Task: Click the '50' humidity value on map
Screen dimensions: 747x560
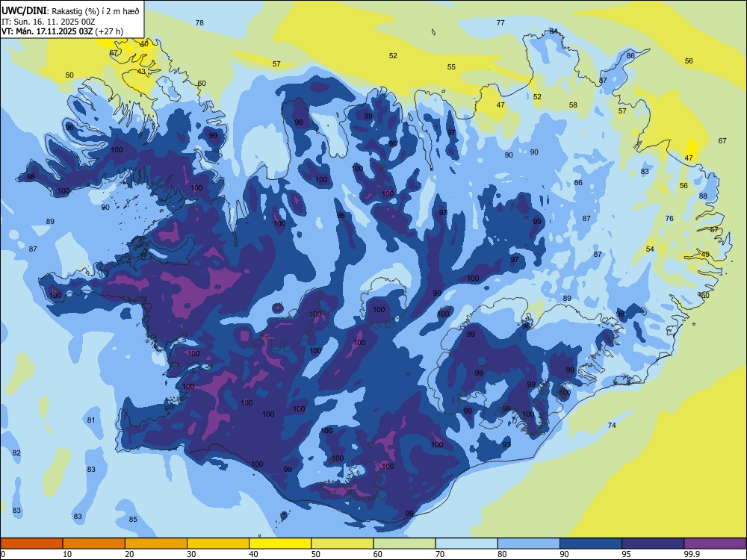Action: [x=69, y=75]
